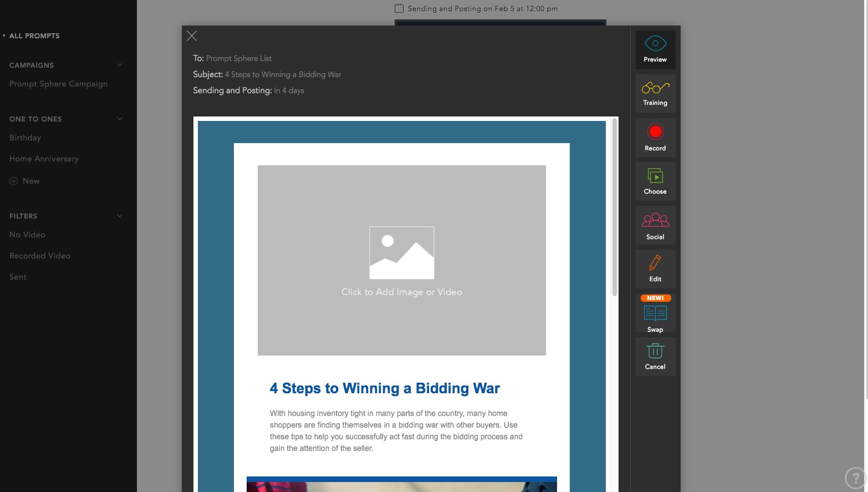Click the ONE TO ONES header

click(x=35, y=119)
